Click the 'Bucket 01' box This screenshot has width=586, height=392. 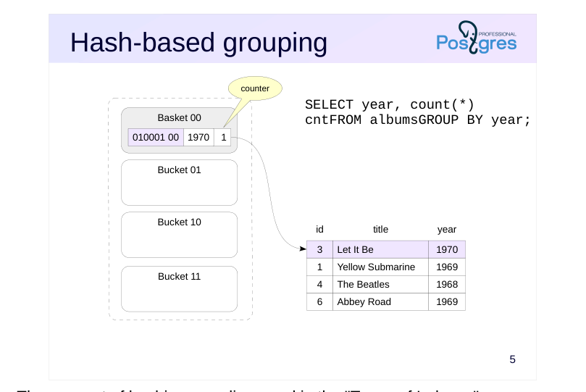pos(179,183)
